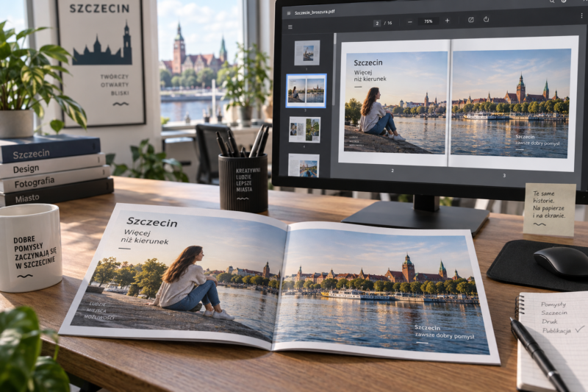Click 'Szczecin' heading on monitor page 2

[x=368, y=63]
